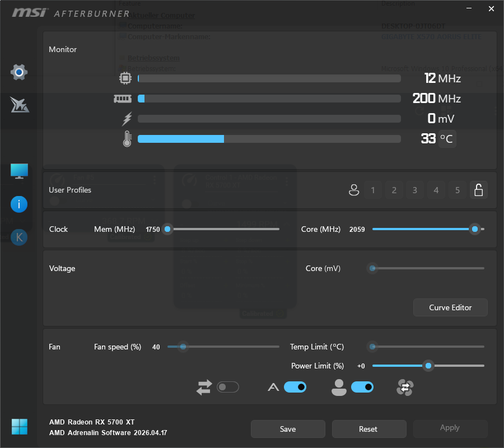This screenshot has height=448, width=504.
Task: Select user profile slot 4
Action: [436, 190]
